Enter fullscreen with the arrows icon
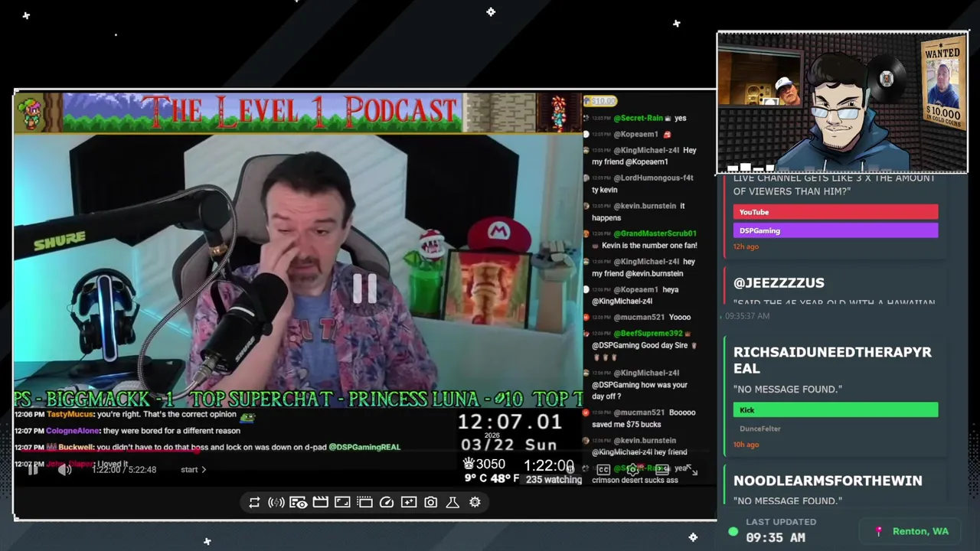The width and height of the screenshot is (980, 551). [x=691, y=470]
